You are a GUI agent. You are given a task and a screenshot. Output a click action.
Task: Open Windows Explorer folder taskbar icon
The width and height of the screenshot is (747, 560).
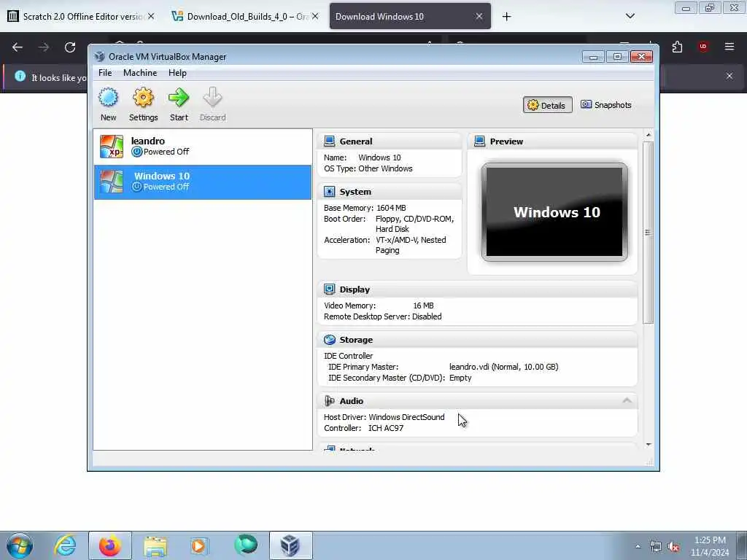click(155, 545)
